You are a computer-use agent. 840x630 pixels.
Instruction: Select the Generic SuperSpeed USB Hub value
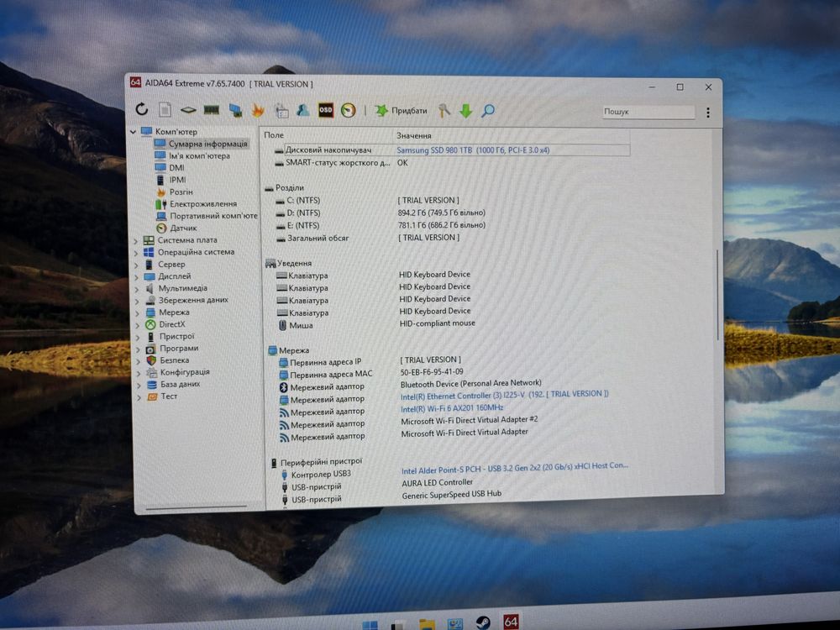(452, 495)
